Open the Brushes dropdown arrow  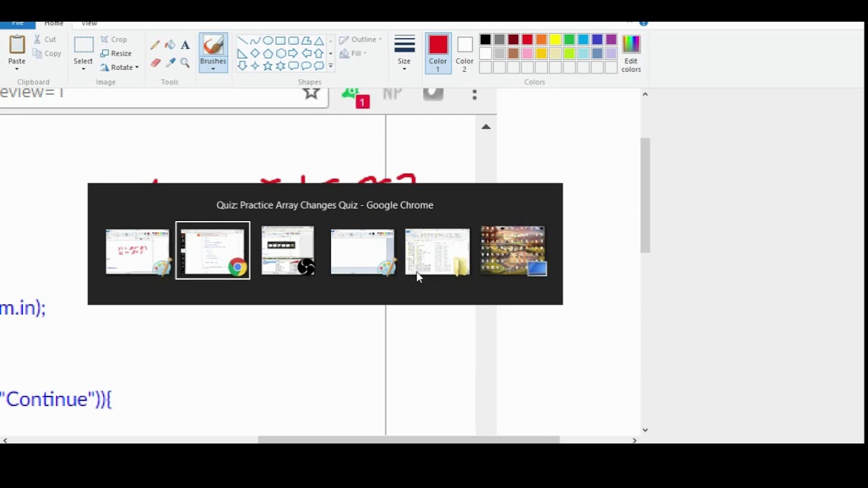coord(213,68)
